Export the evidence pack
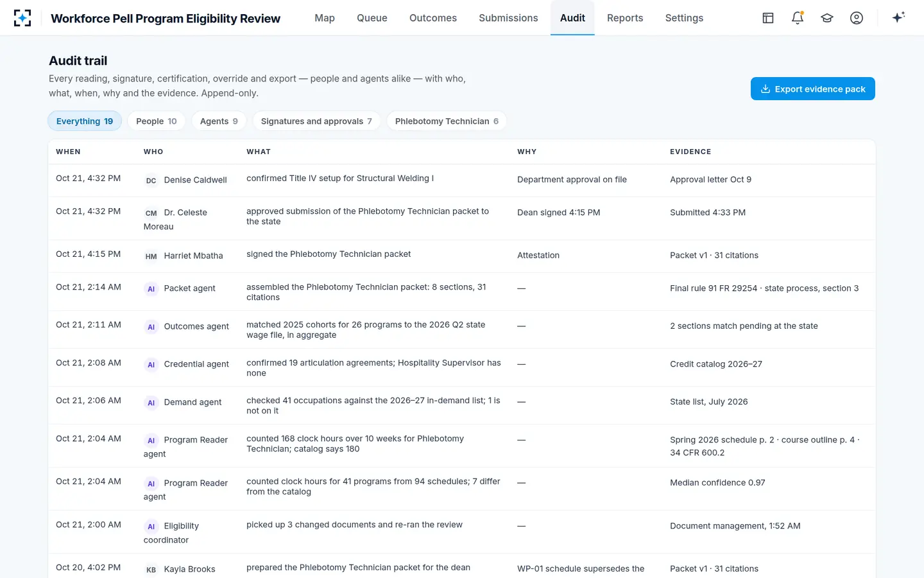This screenshot has height=578, width=924. (x=813, y=89)
